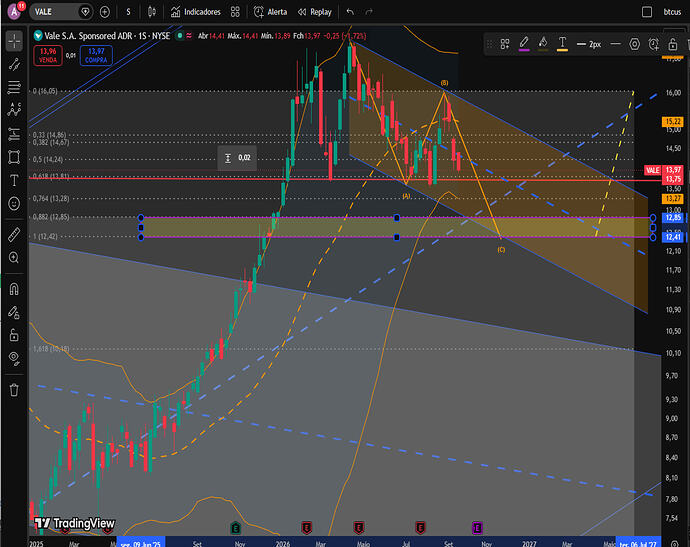Toggle lock on selected drawing in toolbar
The image size is (690, 547).
[672, 44]
